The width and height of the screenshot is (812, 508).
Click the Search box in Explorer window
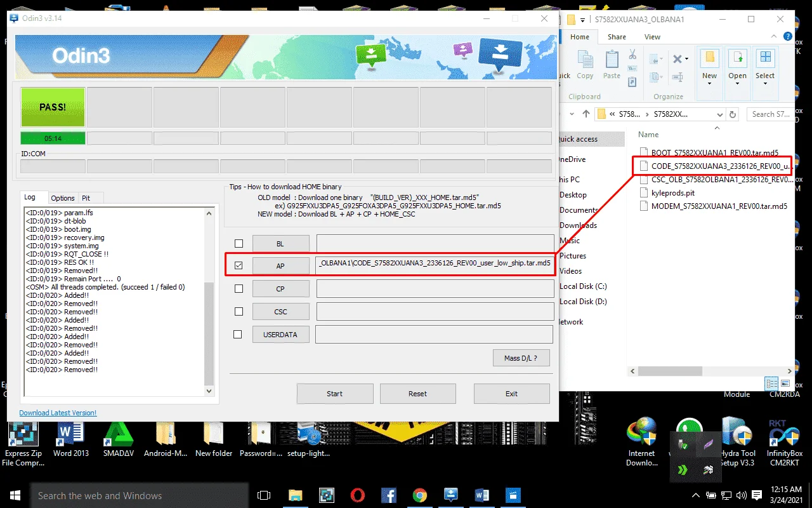(771, 115)
